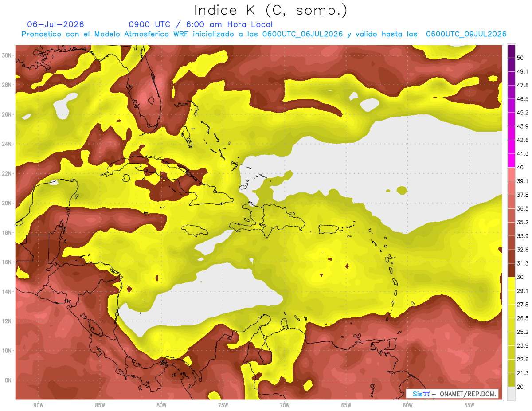532x411 pixels.
Task: Click the colorbar value "43.9"
Action: point(523,126)
